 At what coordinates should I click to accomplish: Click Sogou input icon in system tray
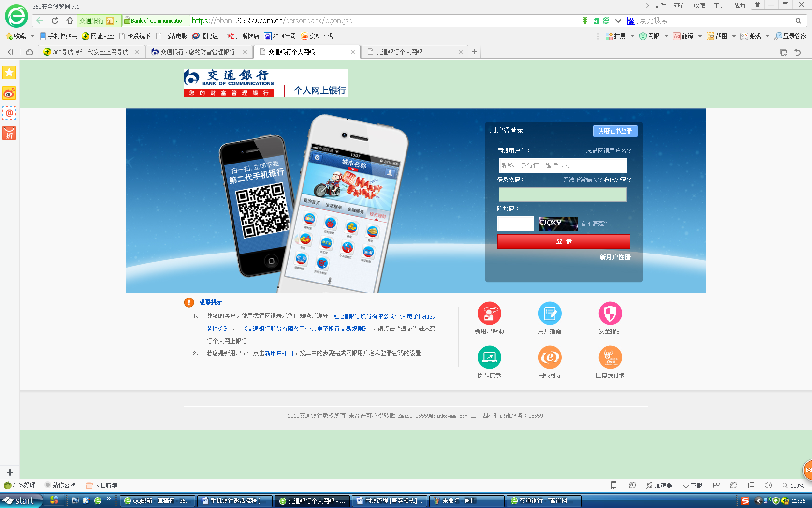click(x=745, y=501)
